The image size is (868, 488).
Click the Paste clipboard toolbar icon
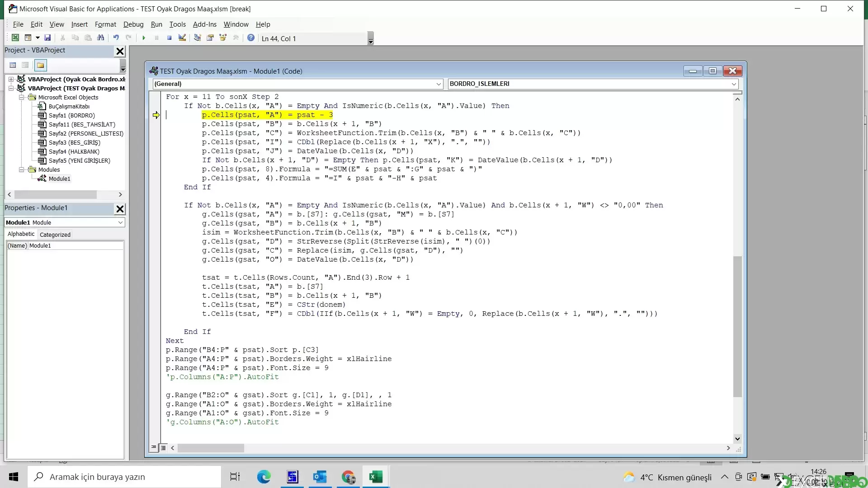tap(88, 38)
